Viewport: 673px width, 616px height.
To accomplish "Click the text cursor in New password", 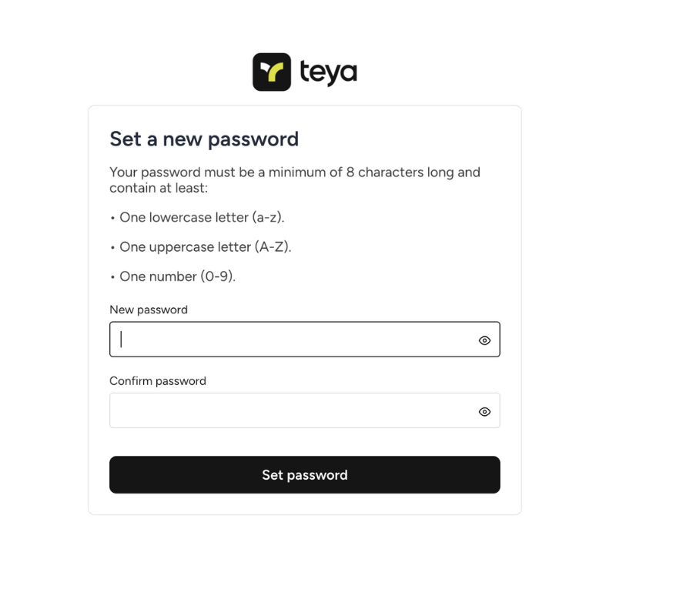I will click(122, 340).
